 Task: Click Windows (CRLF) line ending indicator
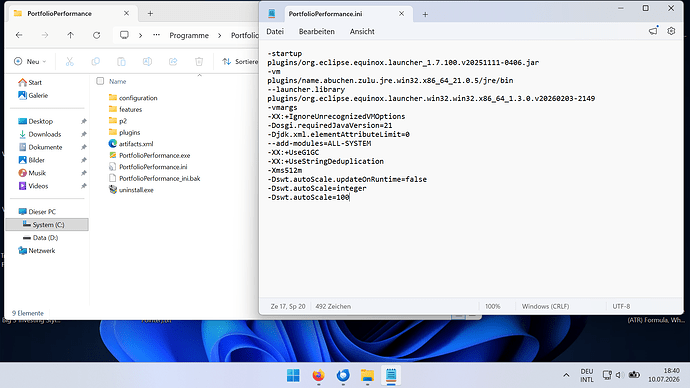pos(545,306)
